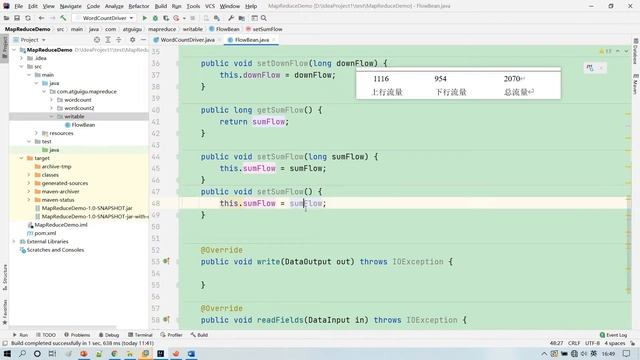Screen dimensions: 640x360
Task: Hide the Project panel with the minus icon
Action: tap(143, 40)
